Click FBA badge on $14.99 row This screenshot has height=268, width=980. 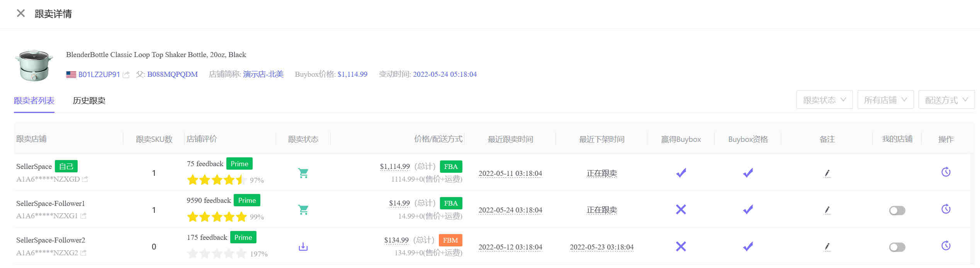pyautogui.click(x=451, y=203)
